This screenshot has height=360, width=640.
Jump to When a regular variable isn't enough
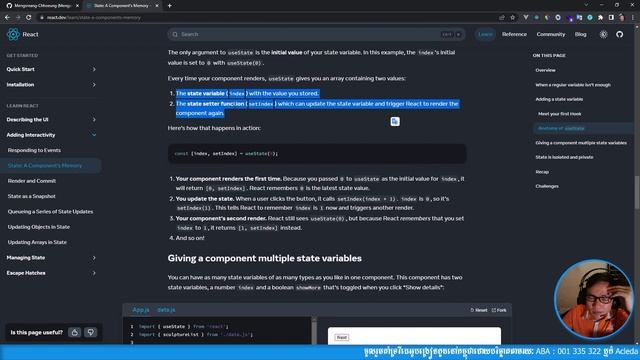[573, 85]
